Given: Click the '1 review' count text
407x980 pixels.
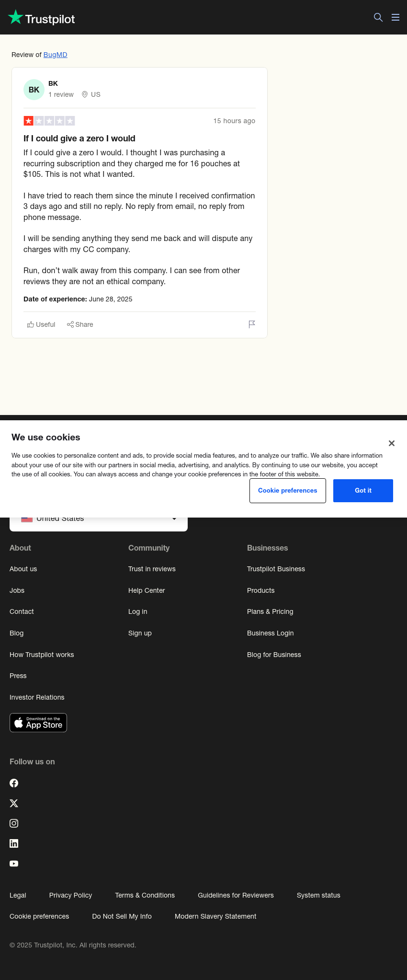Looking at the screenshot, I should coord(61,94).
